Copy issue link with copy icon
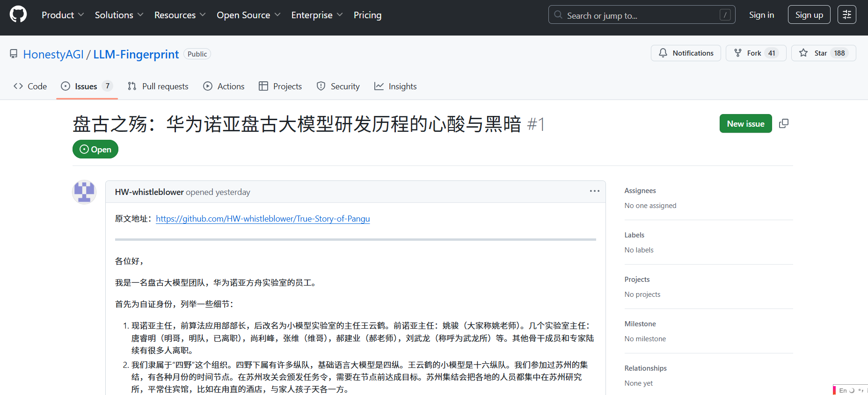This screenshot has width=868, height=395. 784,124
